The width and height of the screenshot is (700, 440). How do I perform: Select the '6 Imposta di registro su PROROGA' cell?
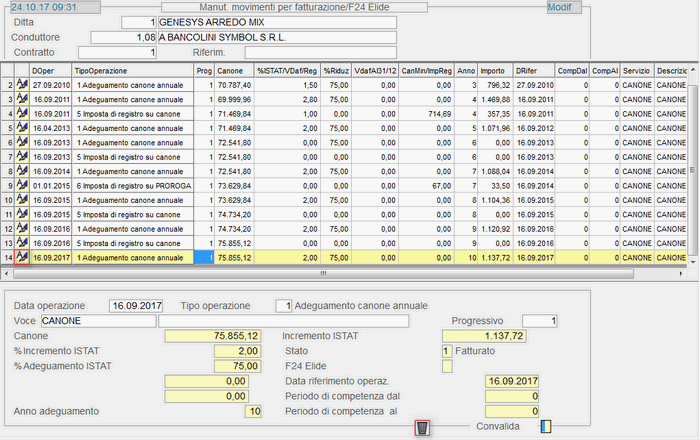[x=133, y=186]
